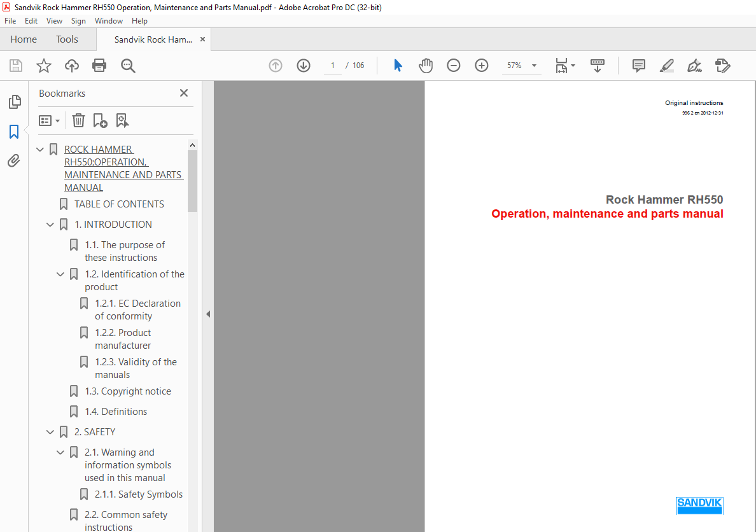
Task: Click the read mode keyboard icon
Action: [598, 66]
